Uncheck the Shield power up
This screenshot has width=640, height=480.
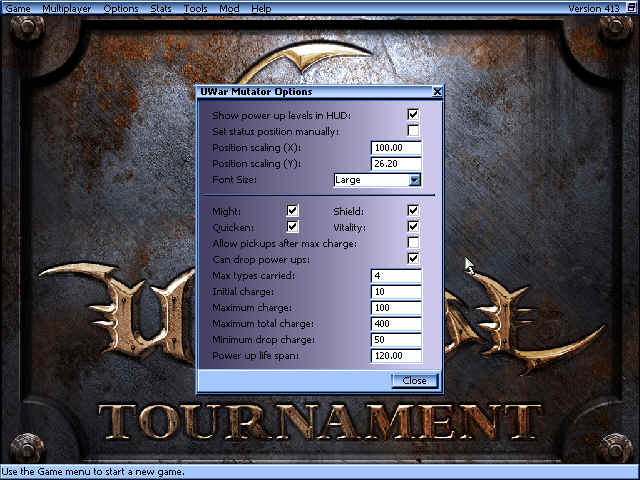click(x=413, y=211)
